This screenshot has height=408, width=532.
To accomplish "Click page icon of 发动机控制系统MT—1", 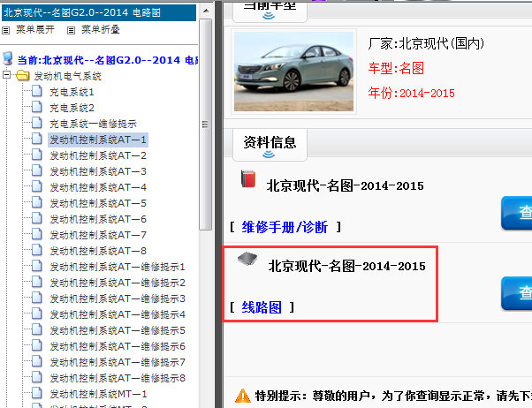I will (x=36, y=393).
